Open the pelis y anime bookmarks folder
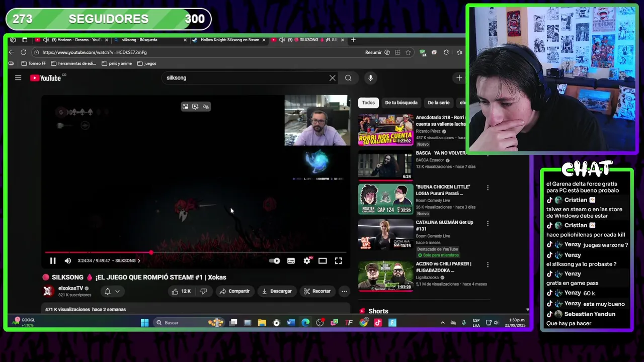The height and width of the screenshot is (362, 644). pyautogui.click(x=117, y=63)
